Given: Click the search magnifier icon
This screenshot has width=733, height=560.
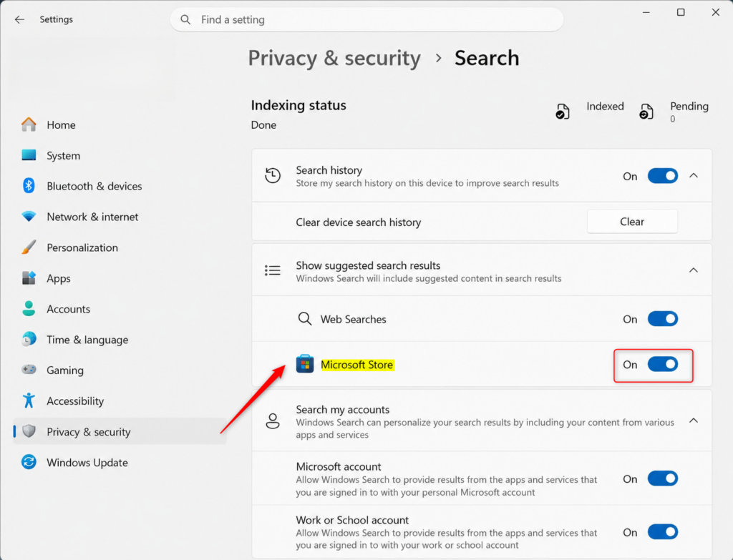Looking at the screenshot, I should [x=185, y=19].
